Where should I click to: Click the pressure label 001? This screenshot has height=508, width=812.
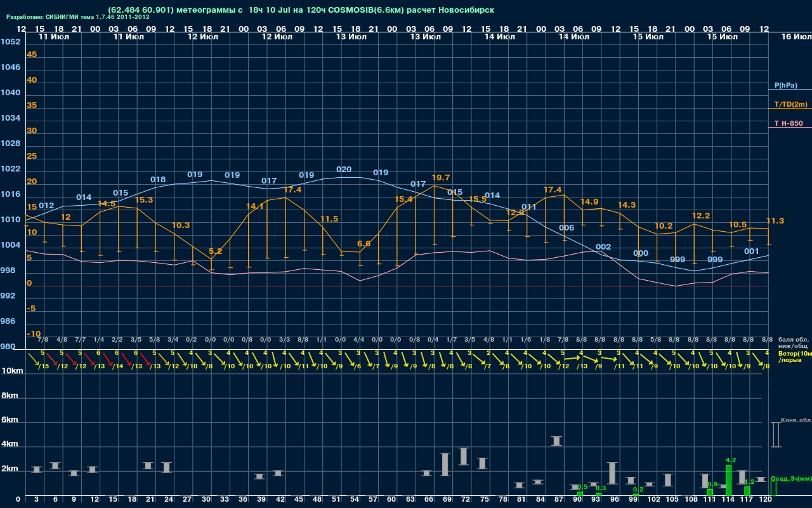click(752, 251)
